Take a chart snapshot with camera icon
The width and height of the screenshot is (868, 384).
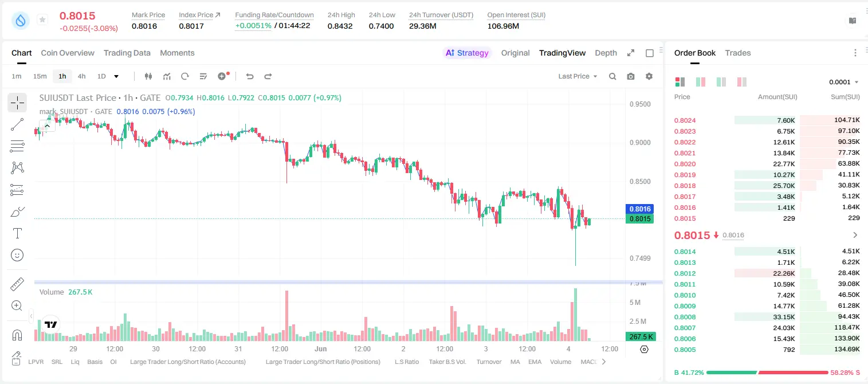pyautogui.click(x=631, y=76)
